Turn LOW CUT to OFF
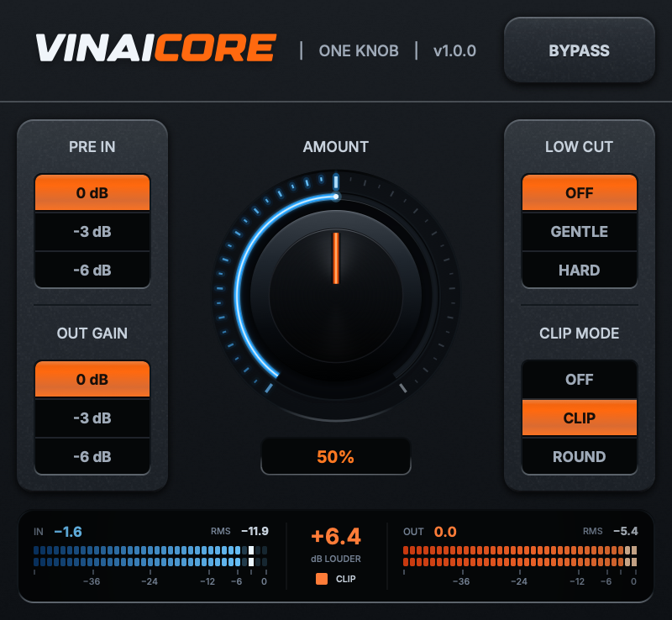Viewport: 672px width, 620px height. (579, 192)
